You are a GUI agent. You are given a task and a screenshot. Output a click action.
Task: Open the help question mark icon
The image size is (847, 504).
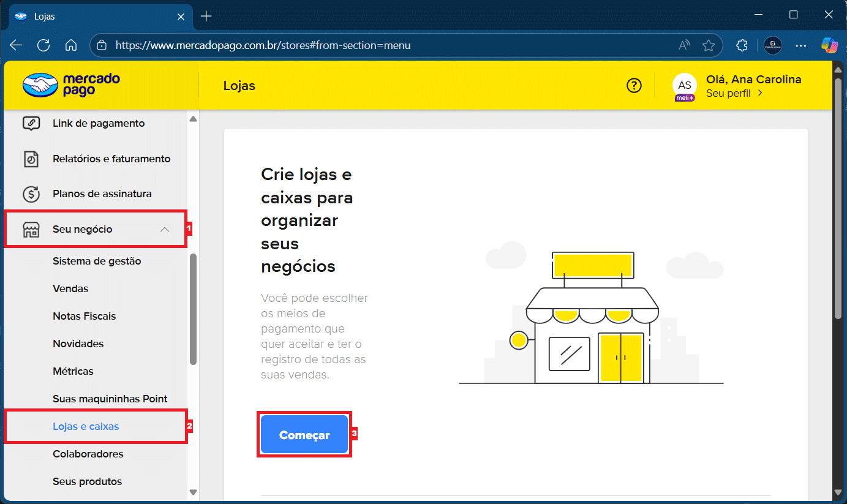click(x=634, y=86)
